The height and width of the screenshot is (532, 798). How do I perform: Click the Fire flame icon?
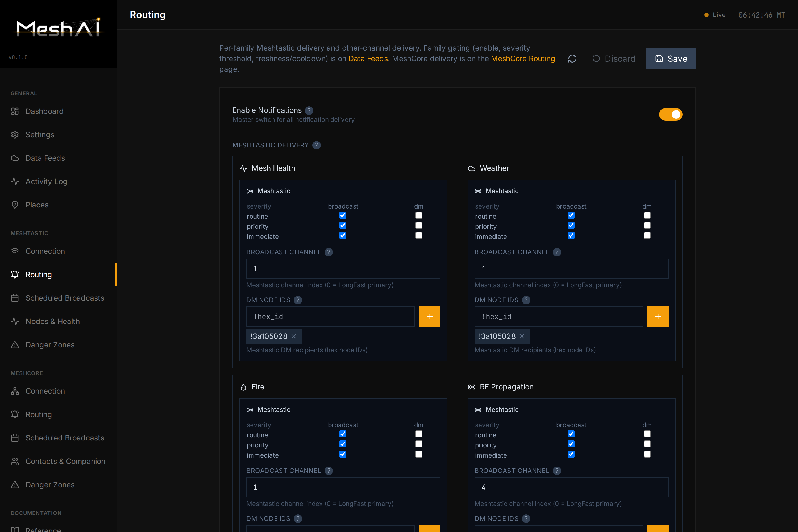click(243, 387)
